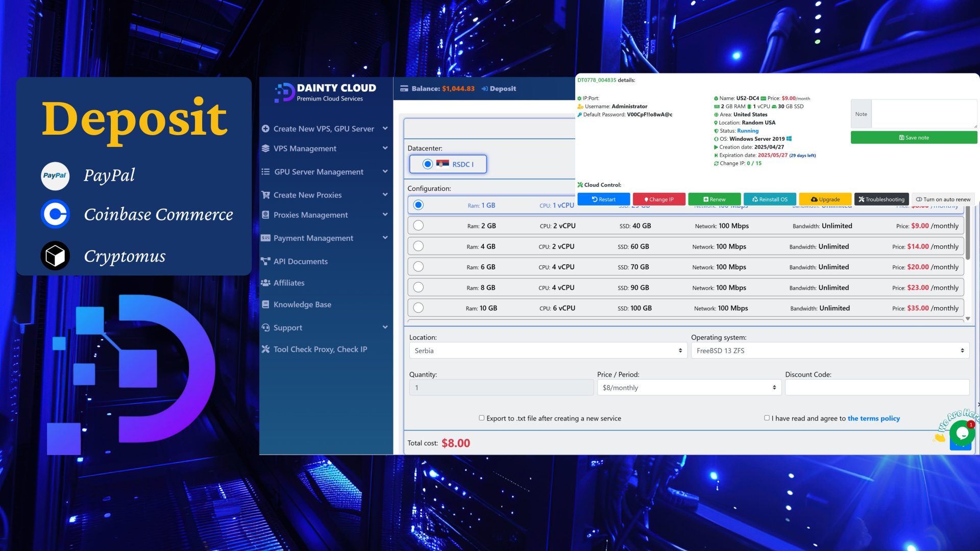Click the Knowledge Base book icon
Image resolution: width=980 pixels, height=551 pixels.
265,305
